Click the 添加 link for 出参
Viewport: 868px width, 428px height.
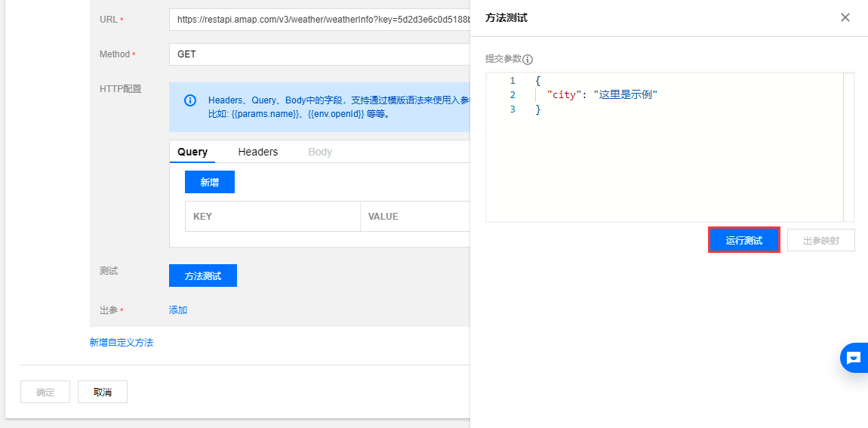(x=177, y=310)
